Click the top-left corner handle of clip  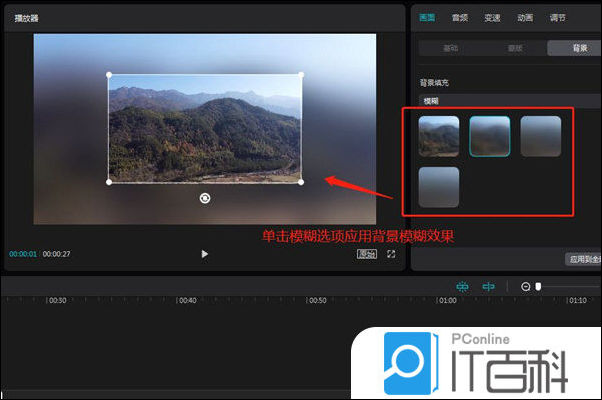coord(109,75)
